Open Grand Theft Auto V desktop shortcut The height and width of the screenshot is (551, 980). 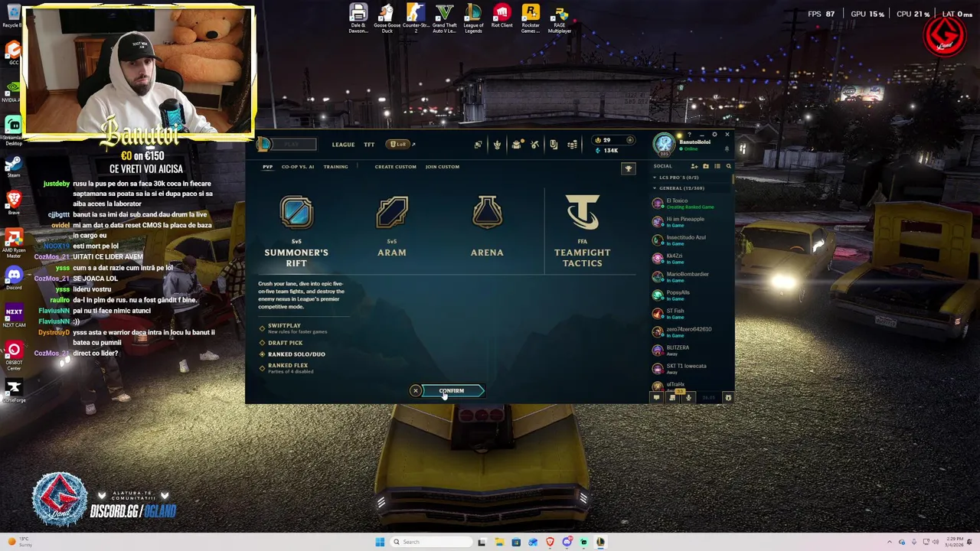click(444, 18)
